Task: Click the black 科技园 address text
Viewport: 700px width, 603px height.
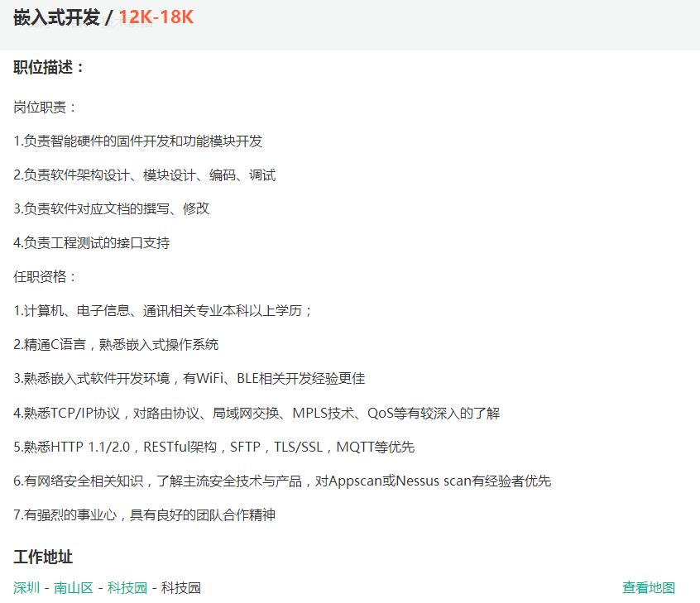Action: pyautogui.click(x=181, y=587)
